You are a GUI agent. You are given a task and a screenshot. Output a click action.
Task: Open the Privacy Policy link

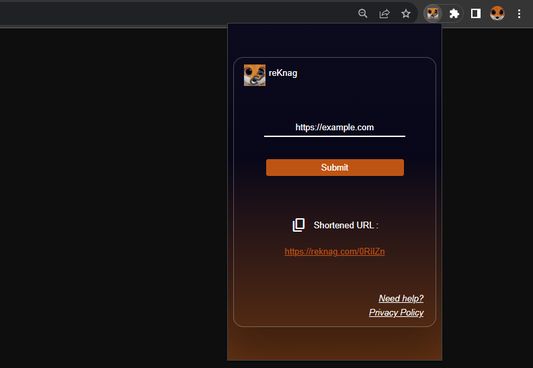tap(396, 313)
